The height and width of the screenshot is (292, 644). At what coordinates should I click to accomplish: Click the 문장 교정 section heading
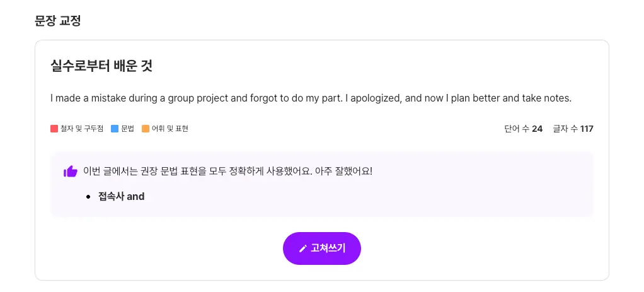point(58,21)
